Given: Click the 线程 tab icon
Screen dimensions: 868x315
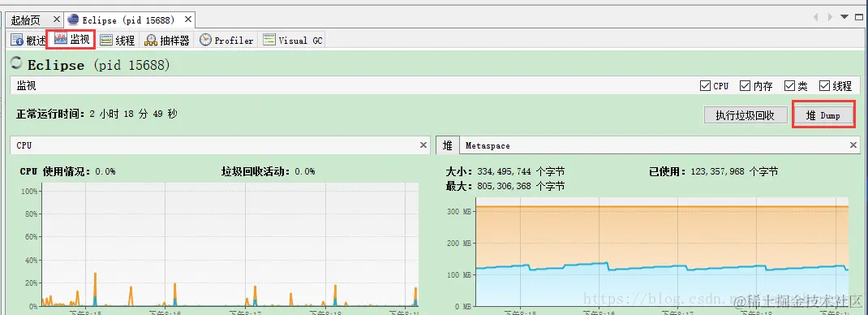Looking at the screenshot, I should [106, 41].
